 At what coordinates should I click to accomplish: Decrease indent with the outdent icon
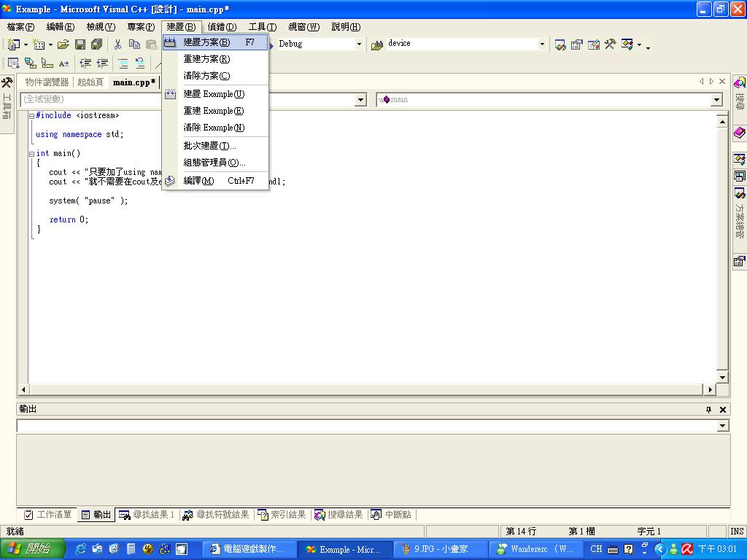click(x=85, y=63)
